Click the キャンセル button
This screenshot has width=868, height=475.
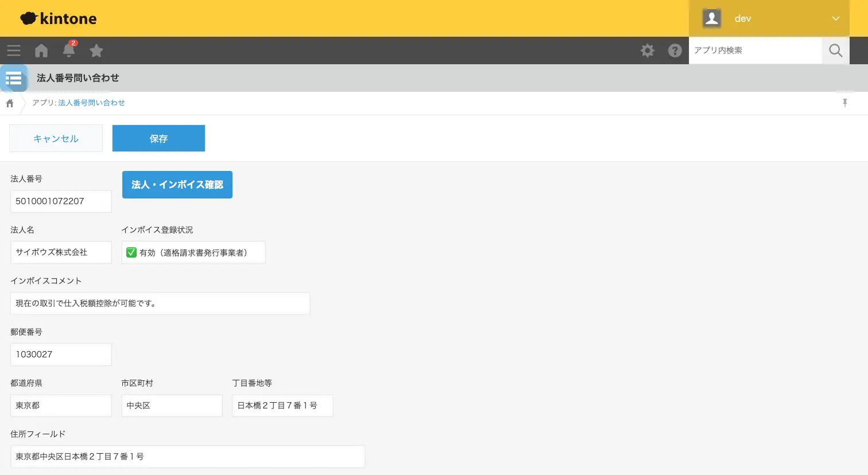tap(56, 138)
